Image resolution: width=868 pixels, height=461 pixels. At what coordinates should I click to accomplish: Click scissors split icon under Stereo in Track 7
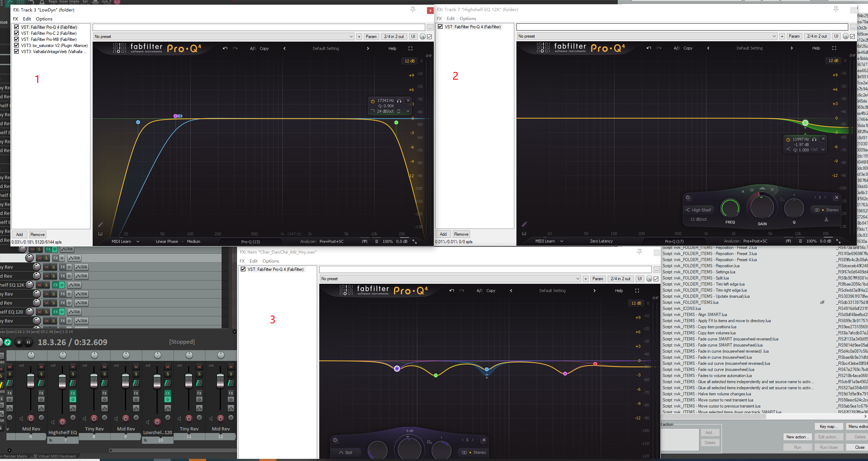tap(826, 219)
